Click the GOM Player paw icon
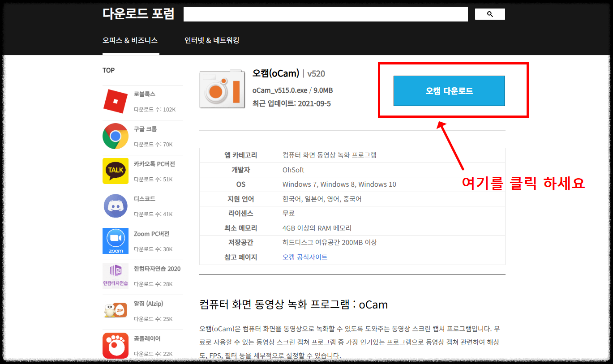The width and height of the screenshot is (613, 364). [116, 346]
